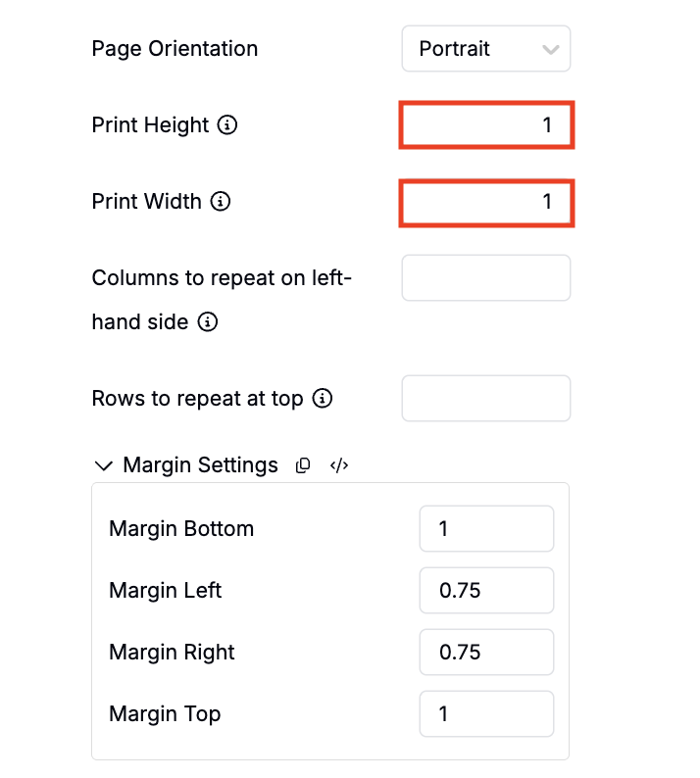Click the Margin Left input field

[x=485, y=591]
